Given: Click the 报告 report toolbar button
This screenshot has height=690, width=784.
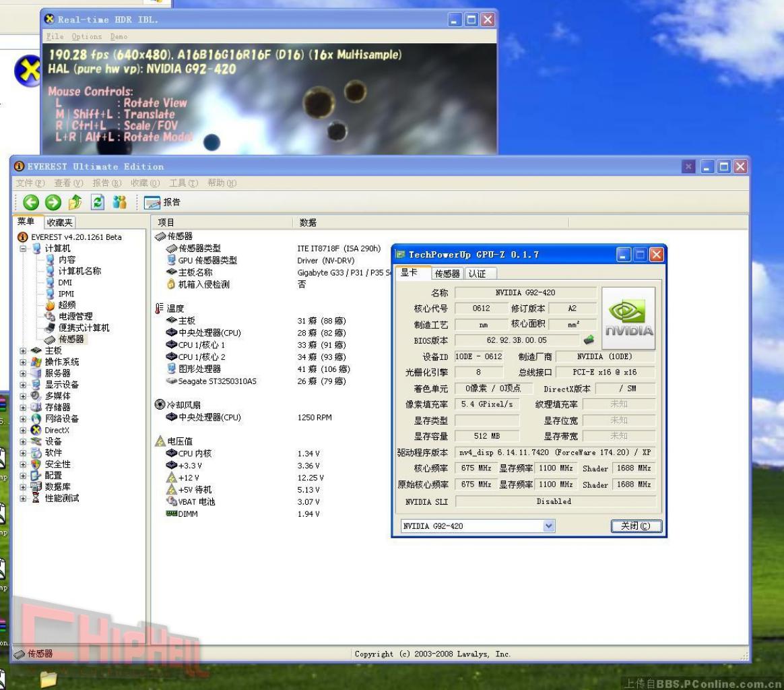Looking at the screenshot, I should [x=162, y=202].
